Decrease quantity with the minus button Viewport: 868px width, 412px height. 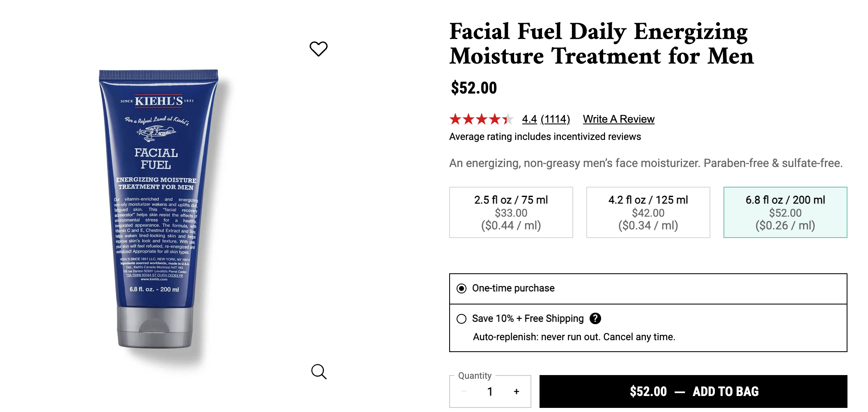464,391
